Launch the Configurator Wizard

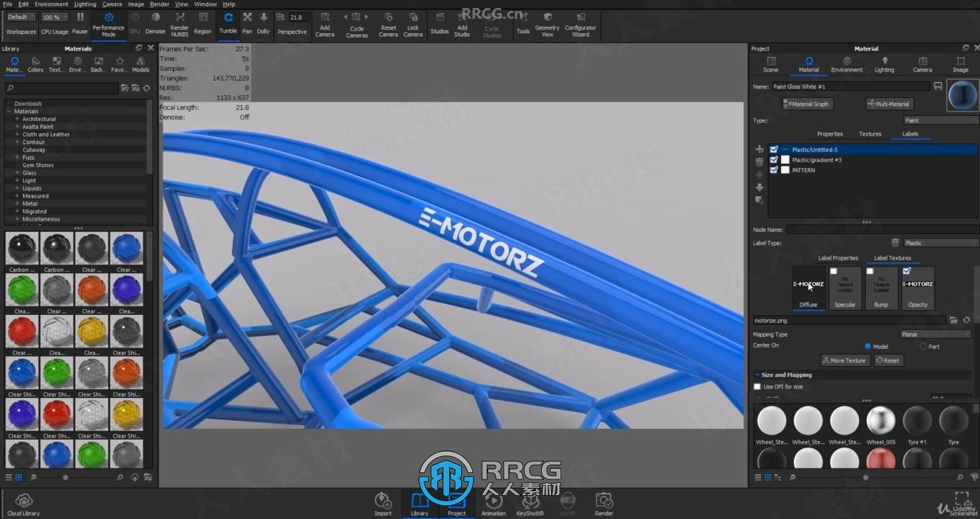(581, 24)
